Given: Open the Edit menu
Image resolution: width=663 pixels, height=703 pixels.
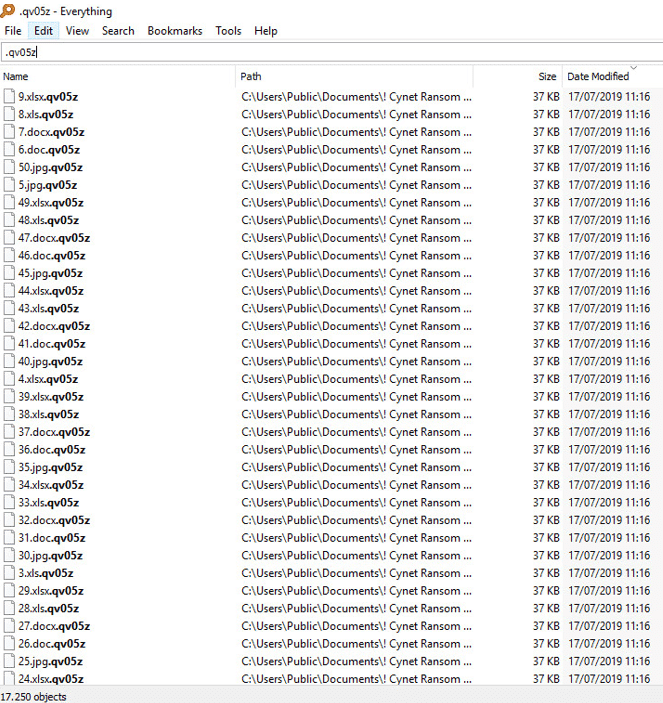Looking at the screenshot, I should click(x=43, y=31).
